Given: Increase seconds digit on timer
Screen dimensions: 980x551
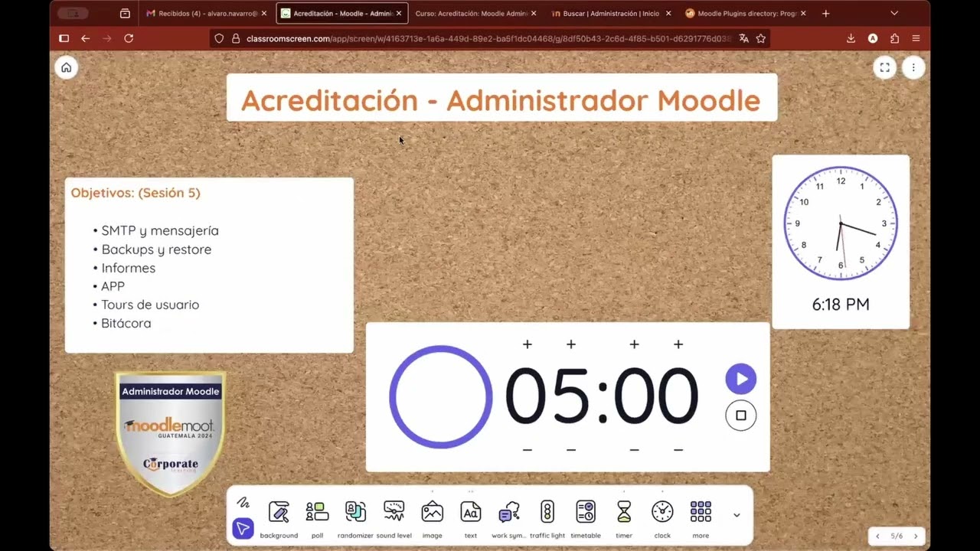Looking at the screenshot, I should click(678, 345).
